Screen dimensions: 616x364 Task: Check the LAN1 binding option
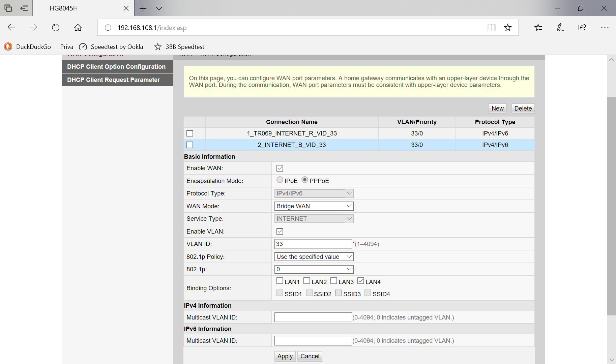tap(280, 281)
